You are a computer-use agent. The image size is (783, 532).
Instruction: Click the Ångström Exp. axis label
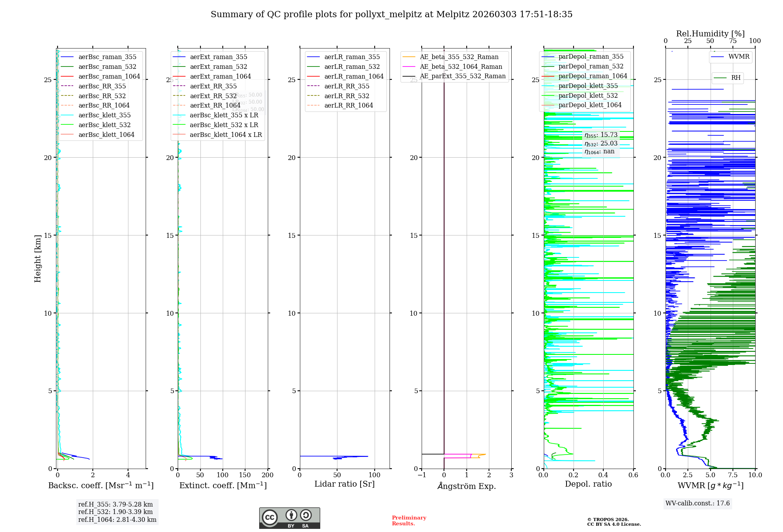click(x=466, y=486)
